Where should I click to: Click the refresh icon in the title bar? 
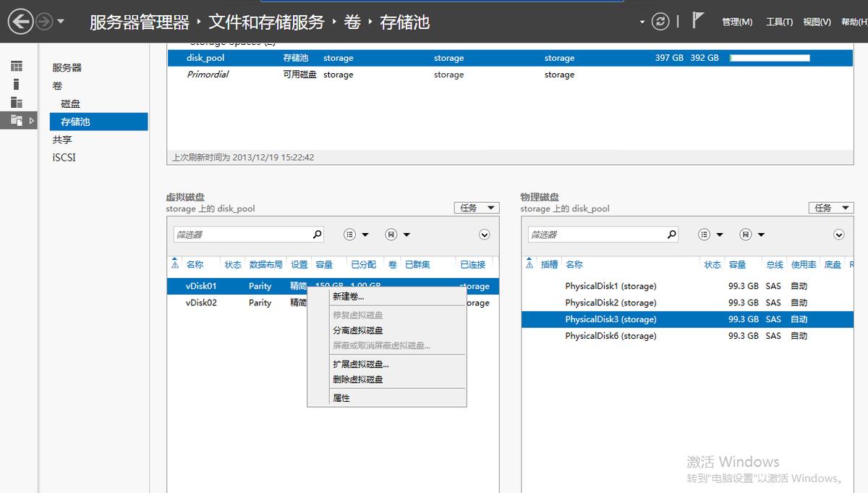click(660, 21)
